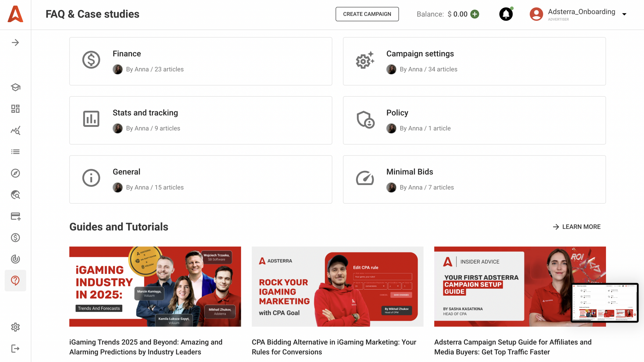Expand the sidebar with arrow icon
Screen dimensions: 644x362
tap(15, 43)
